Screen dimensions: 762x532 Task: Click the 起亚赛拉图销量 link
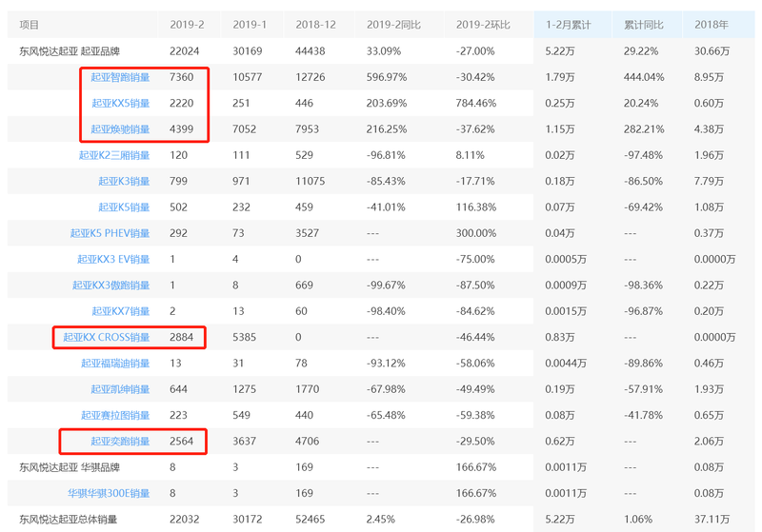click(x=114, y=415)
